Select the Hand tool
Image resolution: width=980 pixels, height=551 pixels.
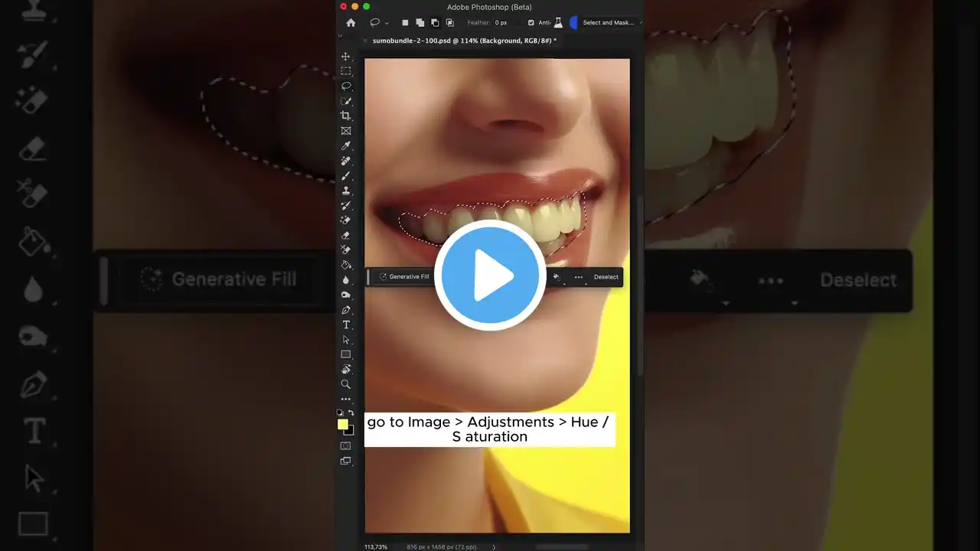click(346, 370)
